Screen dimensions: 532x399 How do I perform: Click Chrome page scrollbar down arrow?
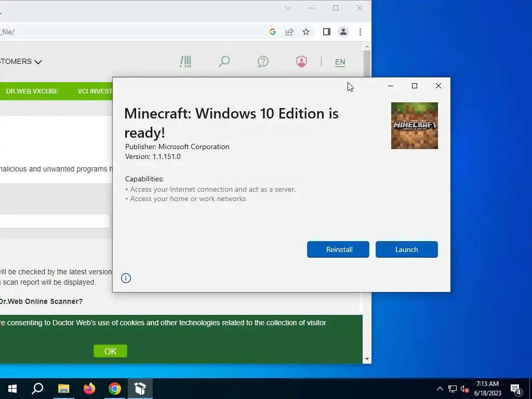[x=367, y=360]
